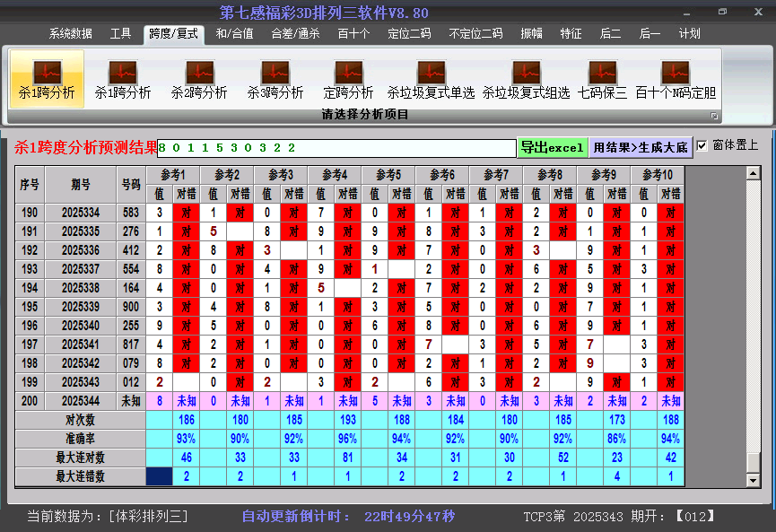
Task: Click the 导出excel button
Action: point(552,147)
